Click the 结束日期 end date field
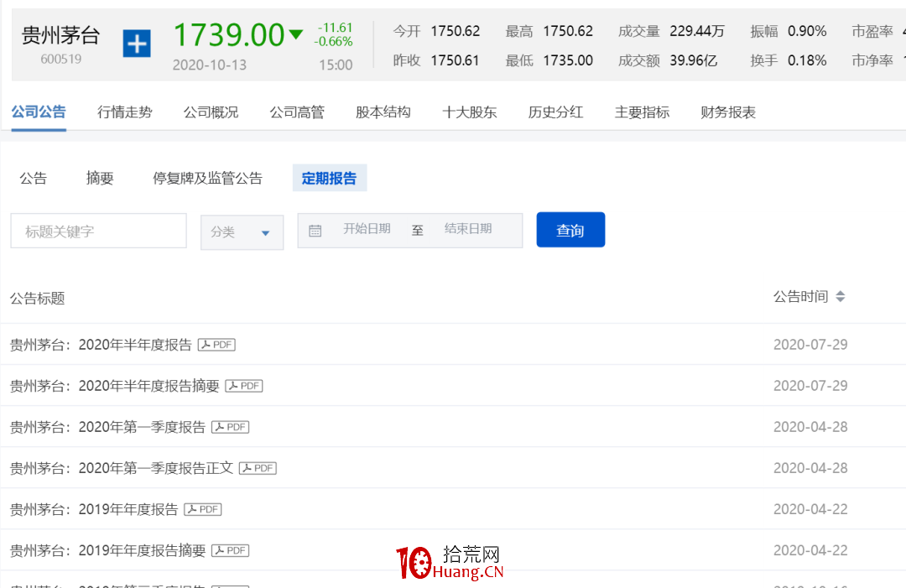Screen dimensions: 906x588 (x=468, y=229)
